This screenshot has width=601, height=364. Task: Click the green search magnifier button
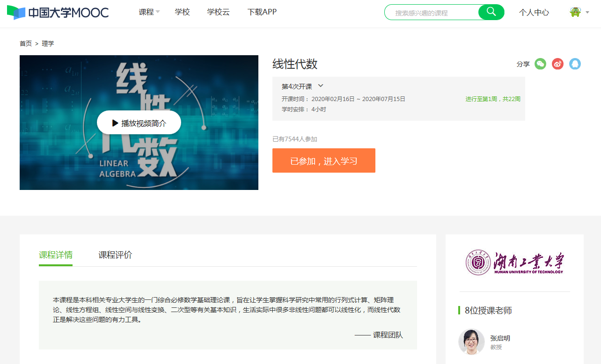491,12
